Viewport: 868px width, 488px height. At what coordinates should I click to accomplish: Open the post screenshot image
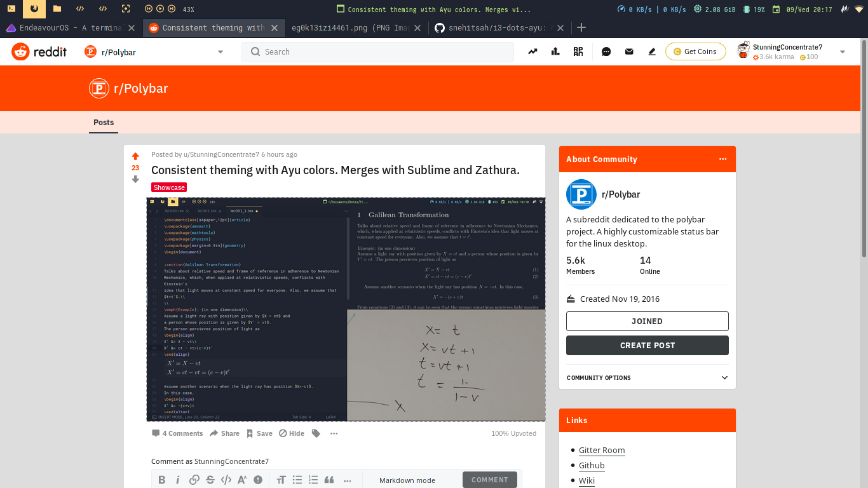tap(346, 309)
